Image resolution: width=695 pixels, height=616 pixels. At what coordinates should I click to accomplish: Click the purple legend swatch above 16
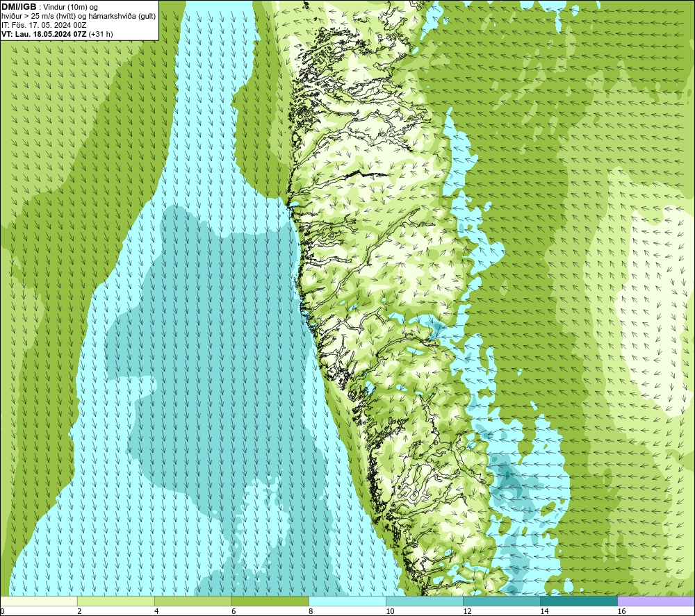[x=656, y=601]
